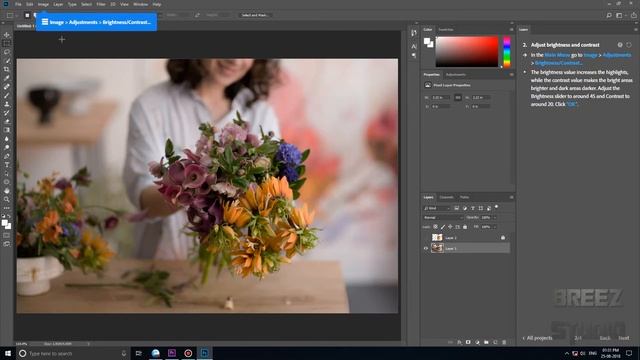Viewport: 640px width, 360px height.
Task: Open the Layer menu
Action: (58, 4)
